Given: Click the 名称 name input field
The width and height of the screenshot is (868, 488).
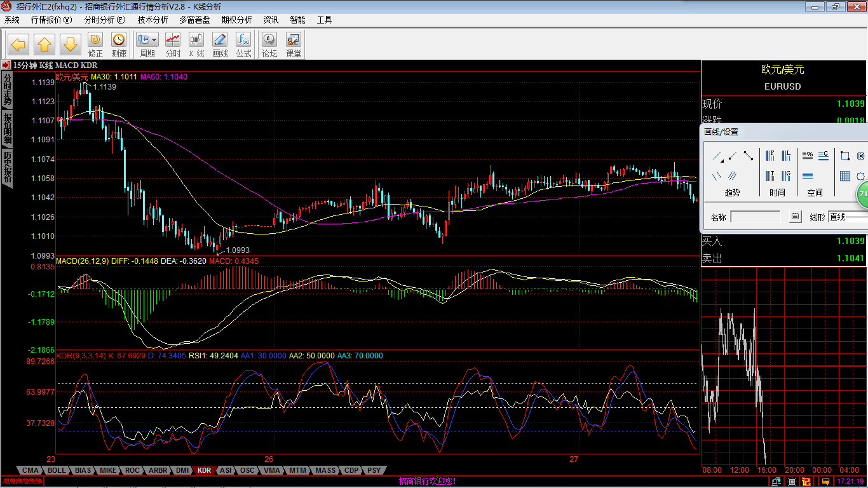Looking at the screenshot, I should tap(756, 217).
